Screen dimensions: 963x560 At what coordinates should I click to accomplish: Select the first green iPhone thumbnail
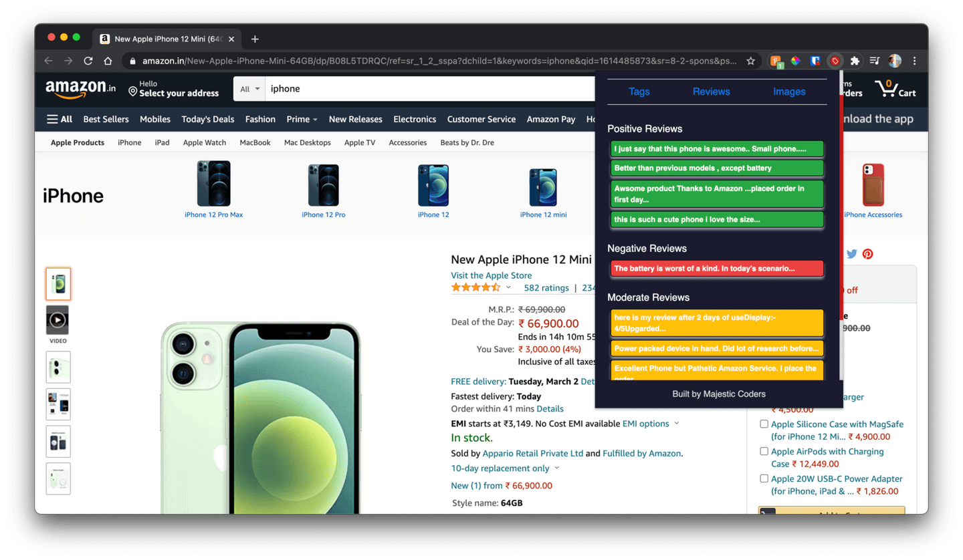pos(58,283)
